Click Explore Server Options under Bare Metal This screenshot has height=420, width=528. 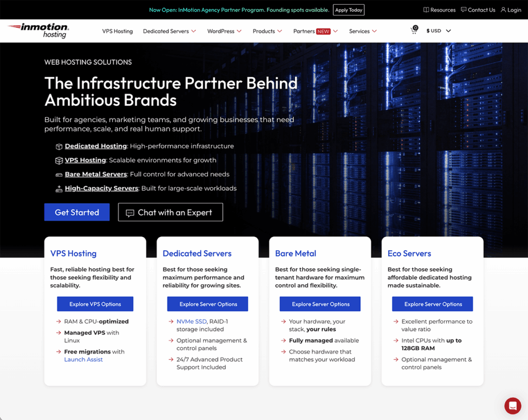[x=320, y=304]
